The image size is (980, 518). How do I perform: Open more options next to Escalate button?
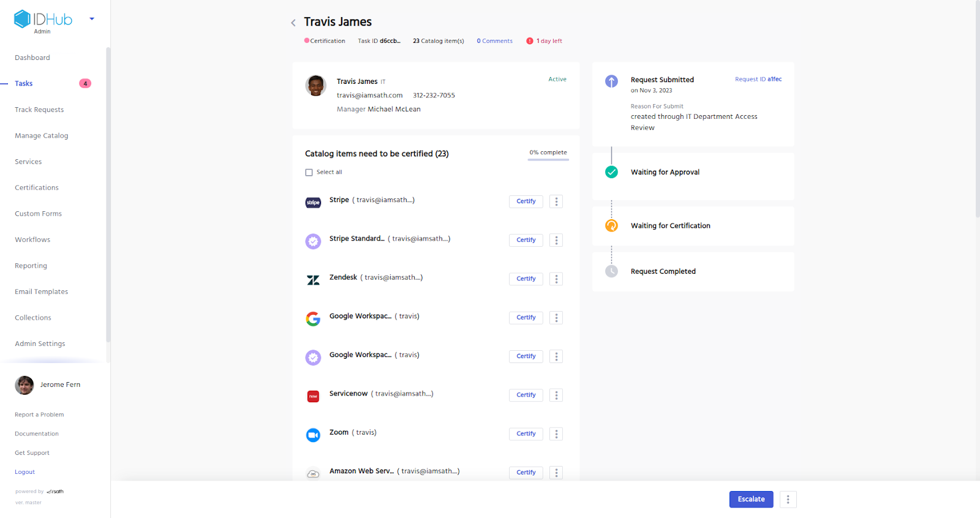788,500
